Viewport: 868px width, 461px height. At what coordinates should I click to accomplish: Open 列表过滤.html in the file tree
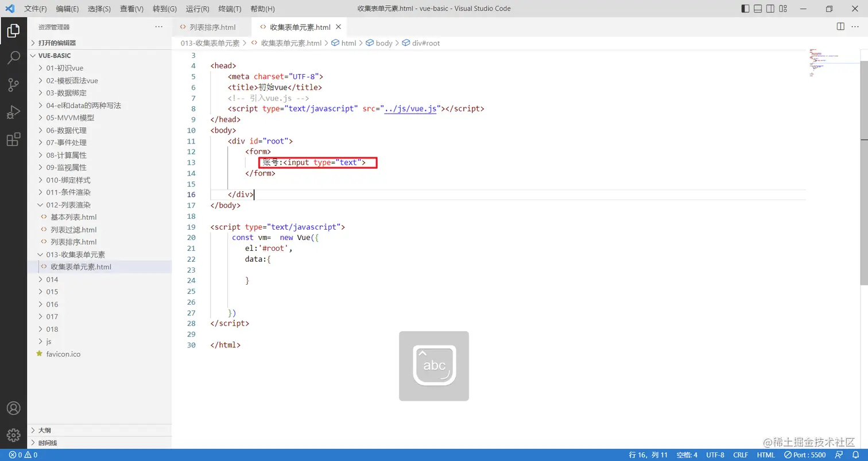(x=100, y=230)
